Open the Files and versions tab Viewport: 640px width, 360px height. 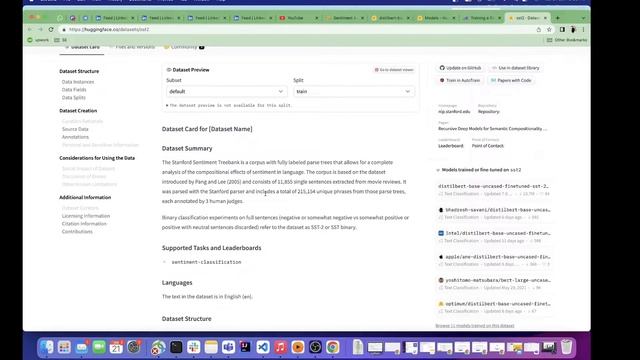tap(132, 47)
